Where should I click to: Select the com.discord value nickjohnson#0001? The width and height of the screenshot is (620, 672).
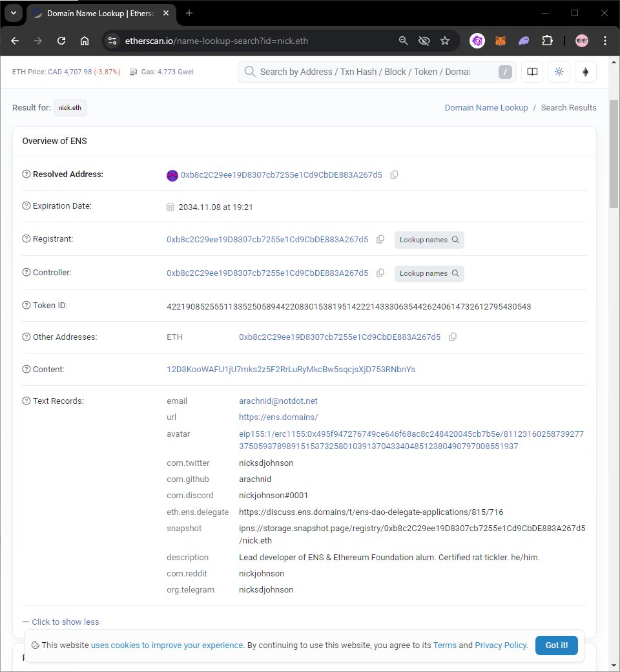click(x=273, y=496)
